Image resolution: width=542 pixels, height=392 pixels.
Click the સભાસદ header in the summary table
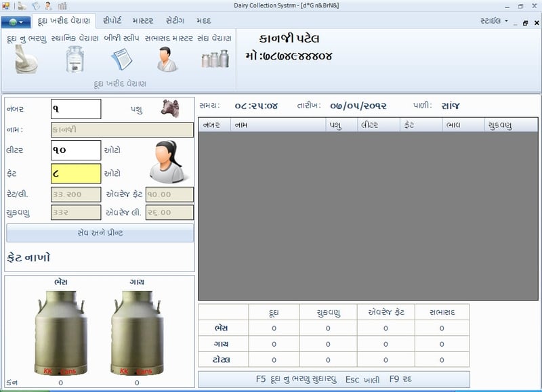pos(442,312)
